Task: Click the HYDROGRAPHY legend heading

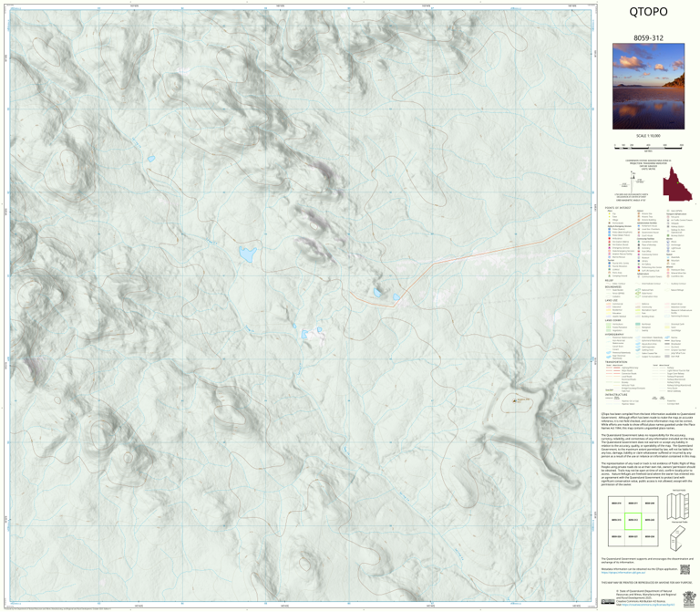Action: [614, 334]
